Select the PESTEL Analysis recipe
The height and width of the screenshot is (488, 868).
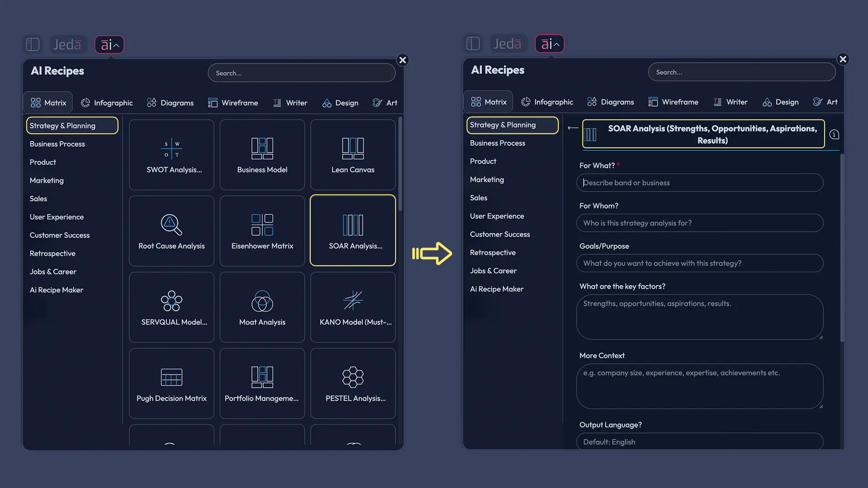point(353,383)
